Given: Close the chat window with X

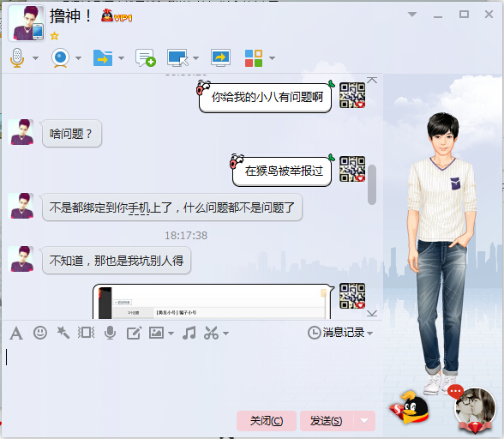Looking at the screenshot, I should 489,15.
